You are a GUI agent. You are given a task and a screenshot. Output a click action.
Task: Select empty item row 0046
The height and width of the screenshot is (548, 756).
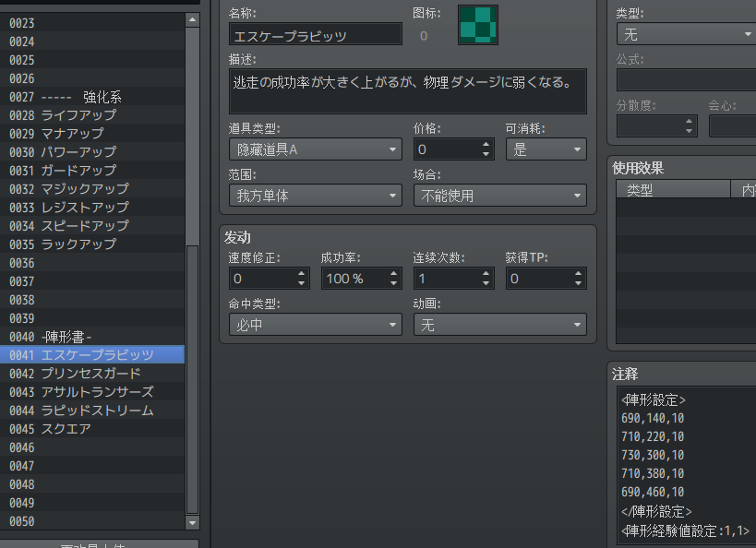pos(92,447)
